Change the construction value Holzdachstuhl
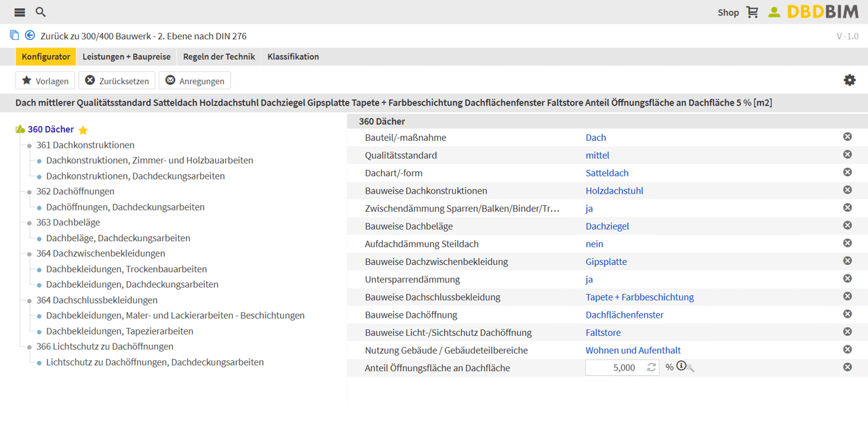 614,190
